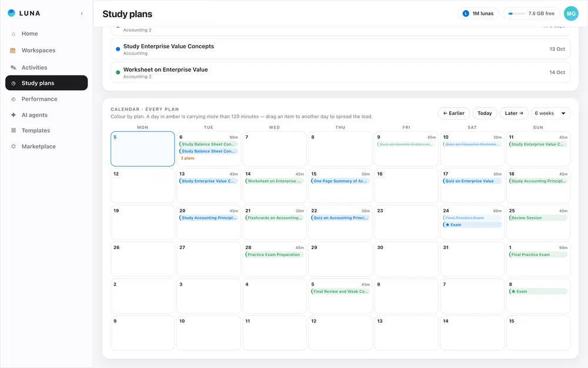Click Study Enterprise Value item on Tuesday 13

(209, 181)
